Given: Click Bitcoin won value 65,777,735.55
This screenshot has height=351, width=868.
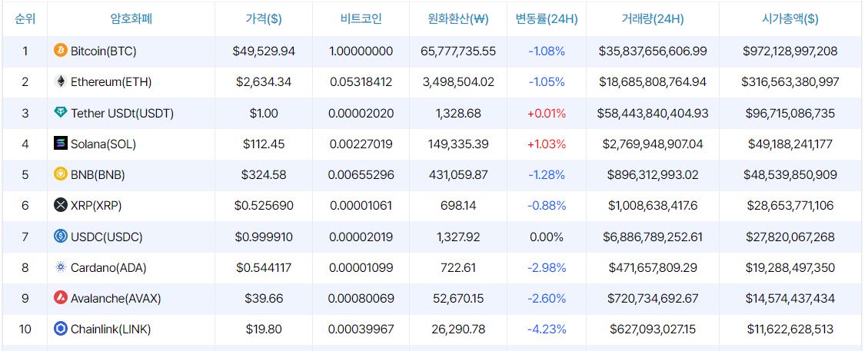Looking at the screenshot, I should (458, 51).
